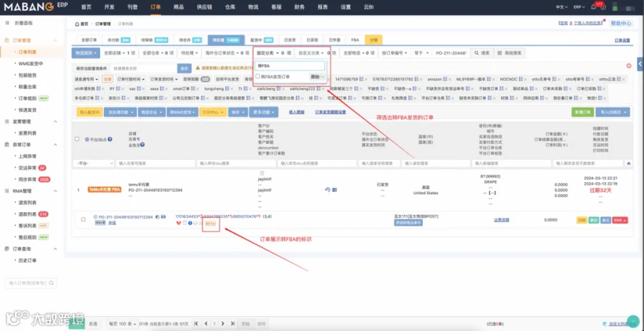Click the RMA red button in order row
This screenshot has width=644, height=331.
click(x=620, y=221)
